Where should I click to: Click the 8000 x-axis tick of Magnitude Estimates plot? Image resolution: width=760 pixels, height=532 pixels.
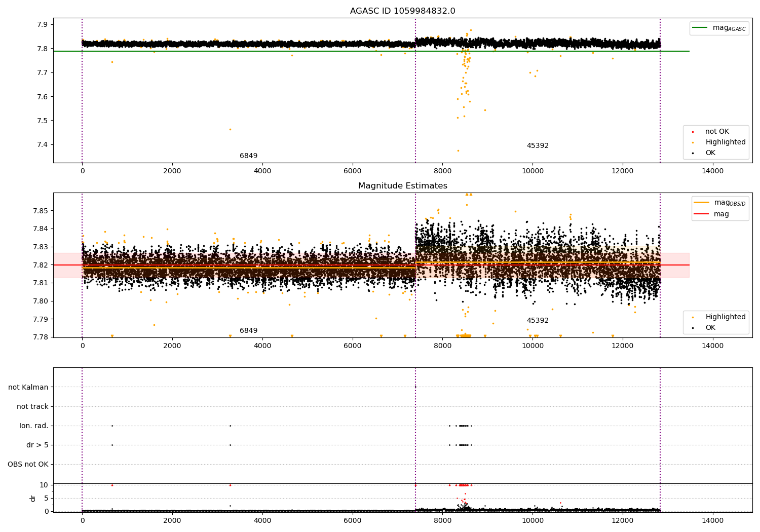[x=442, y=346]
